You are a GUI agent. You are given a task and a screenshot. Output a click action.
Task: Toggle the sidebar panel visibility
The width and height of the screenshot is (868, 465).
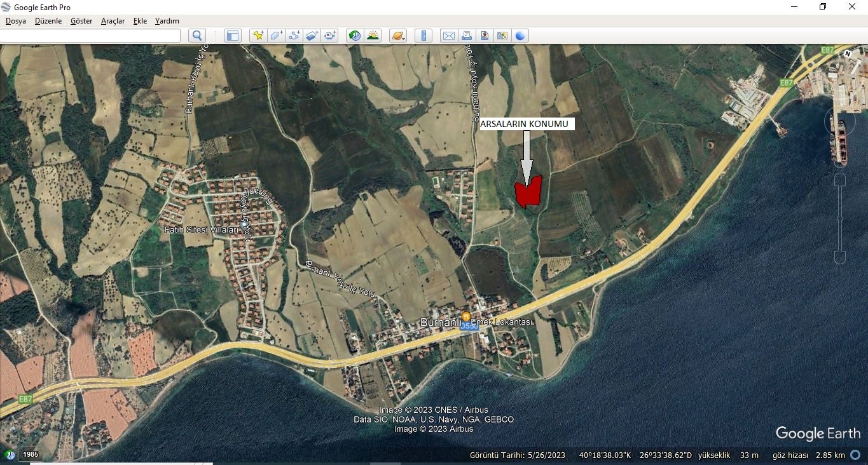pos(233,36)
